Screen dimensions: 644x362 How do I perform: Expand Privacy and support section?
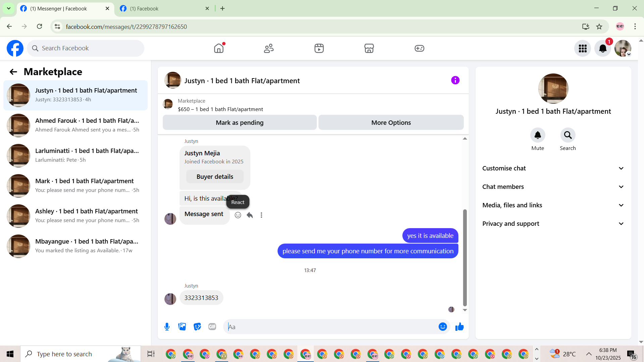point(553,224)
